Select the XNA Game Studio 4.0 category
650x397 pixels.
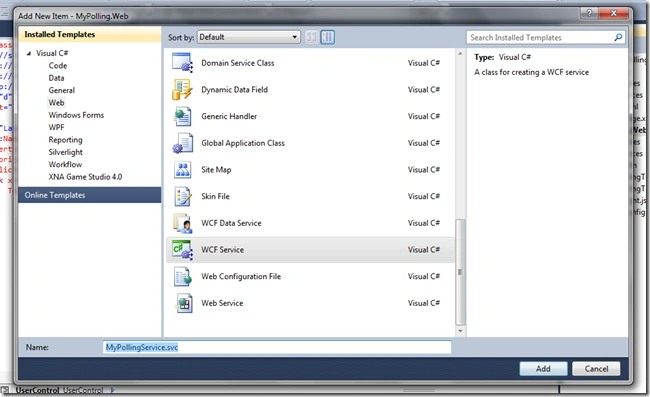click(85, 177)
